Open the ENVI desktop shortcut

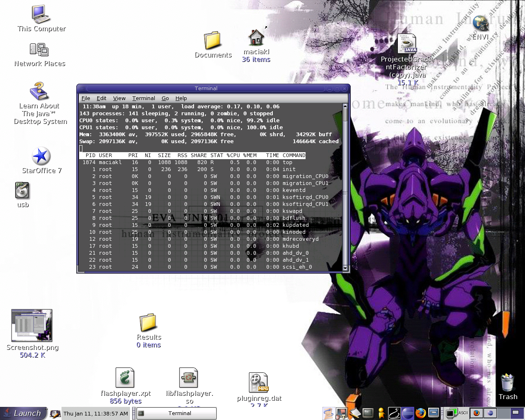[480, 23]
